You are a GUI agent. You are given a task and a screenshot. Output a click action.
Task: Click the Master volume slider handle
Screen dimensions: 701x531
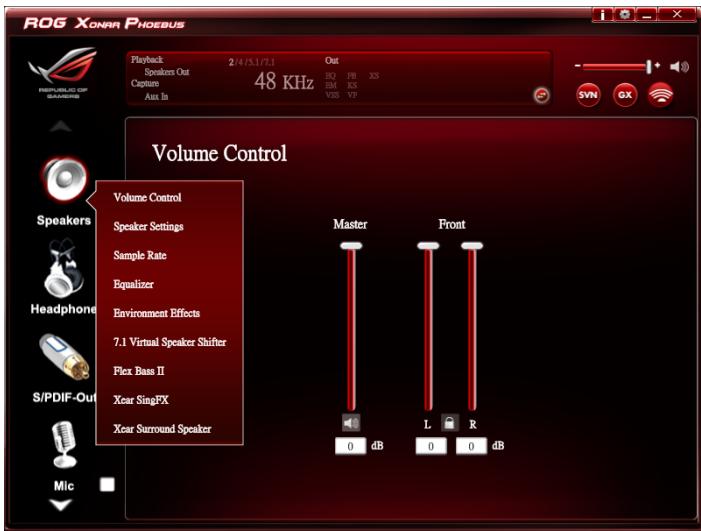[351, 245]
